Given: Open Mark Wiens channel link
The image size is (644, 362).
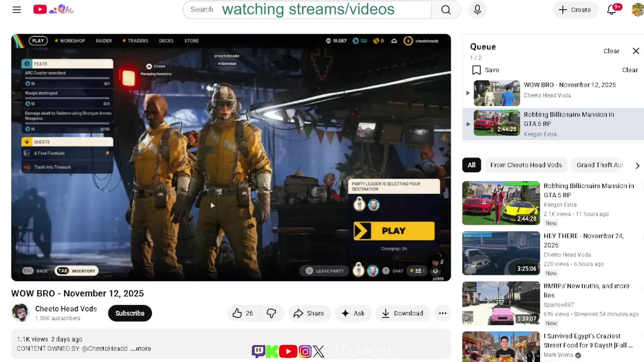Looking at the screenshot, I should click(558, 355).
